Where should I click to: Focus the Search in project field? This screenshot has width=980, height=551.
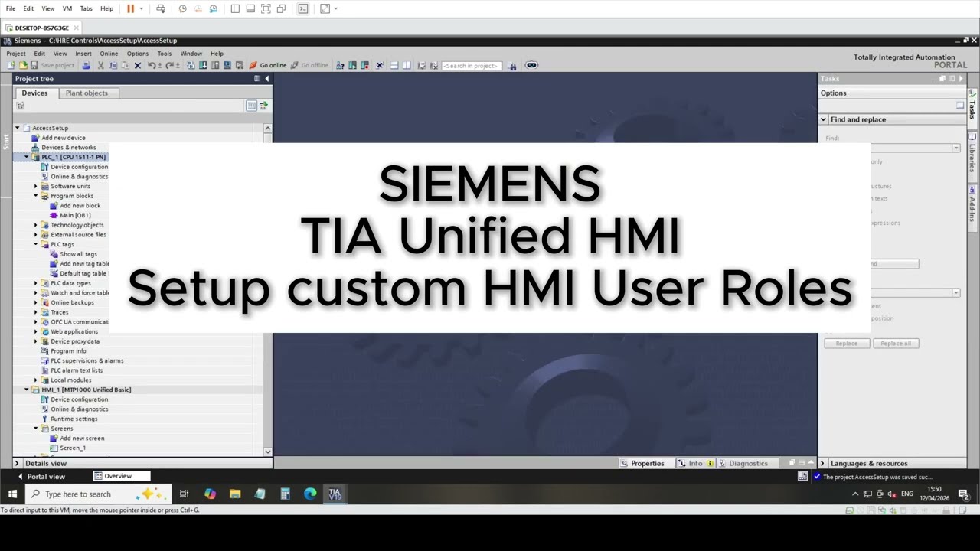472,65
